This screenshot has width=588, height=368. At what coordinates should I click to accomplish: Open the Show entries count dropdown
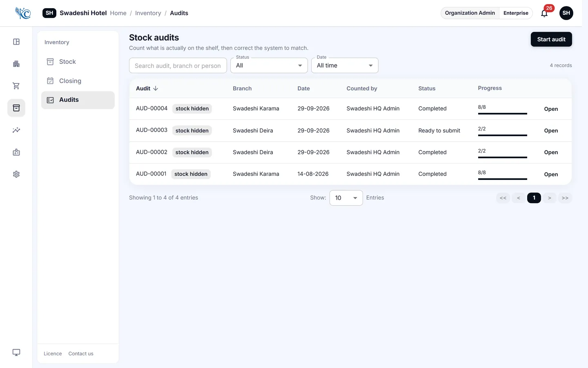346,198
